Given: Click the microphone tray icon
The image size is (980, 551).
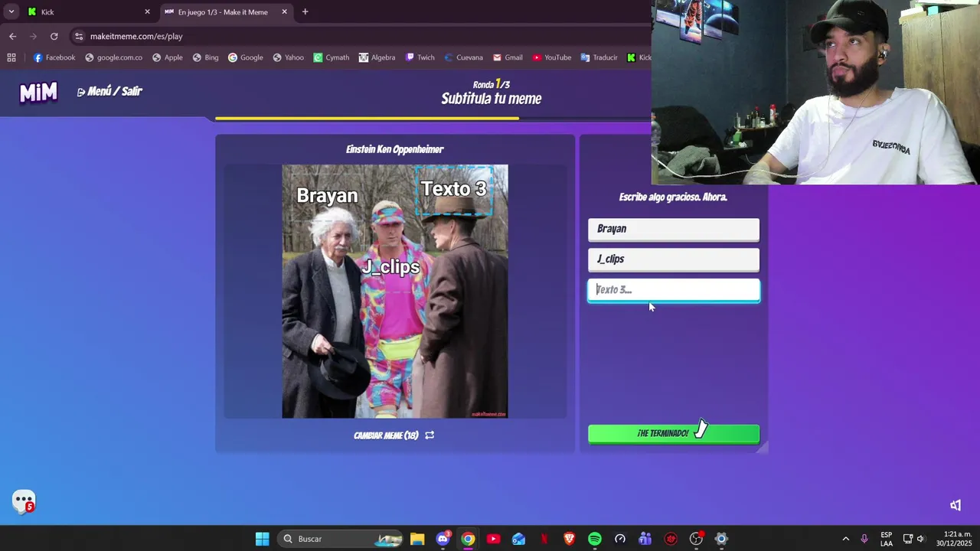Looking at the screenshot, I should 864,539.
